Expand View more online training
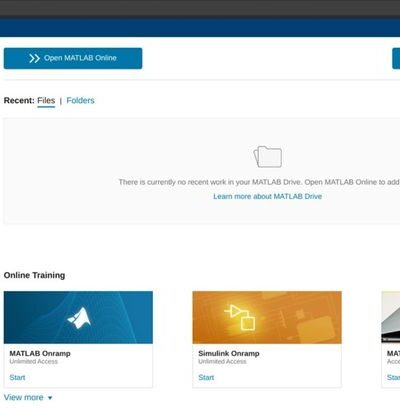Screen dimensions: 400x409 click(28, 397)
